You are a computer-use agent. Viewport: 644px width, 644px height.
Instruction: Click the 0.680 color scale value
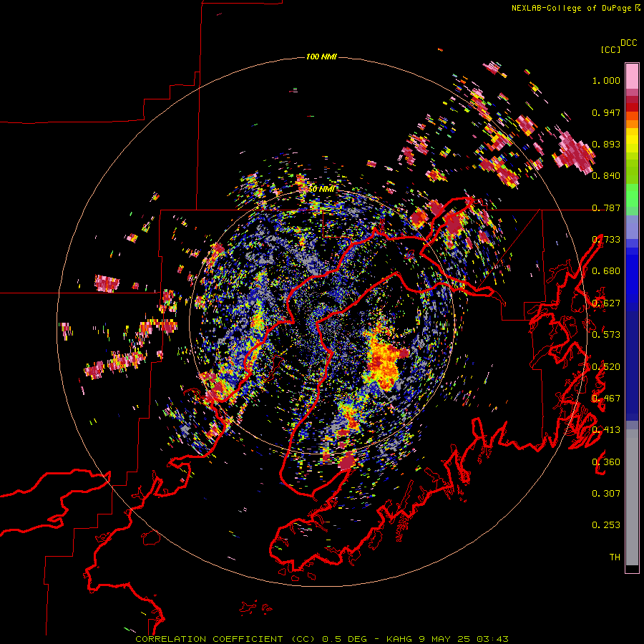click(x=606, y=271)
